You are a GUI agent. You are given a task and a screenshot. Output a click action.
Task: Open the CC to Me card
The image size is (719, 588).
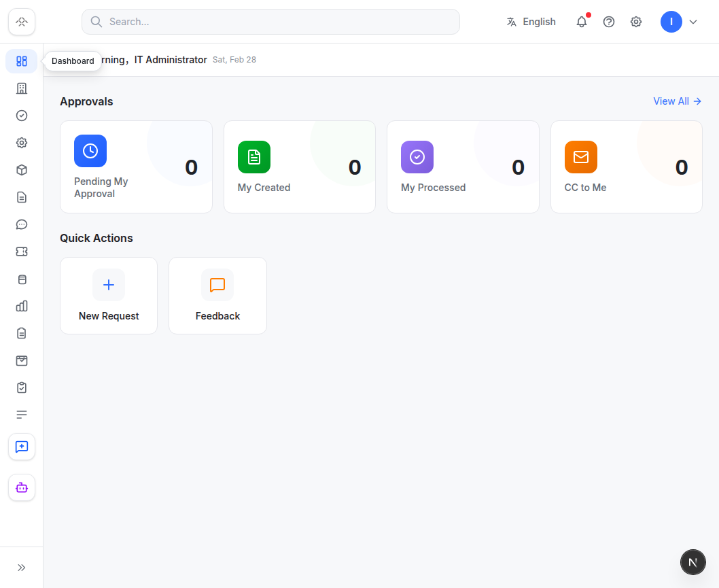(627, 167)
